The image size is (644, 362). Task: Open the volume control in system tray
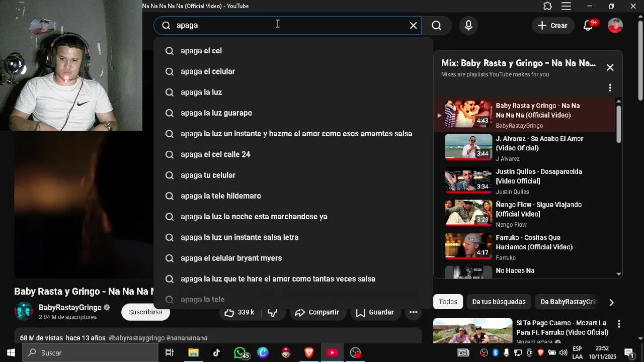[563, 352]
